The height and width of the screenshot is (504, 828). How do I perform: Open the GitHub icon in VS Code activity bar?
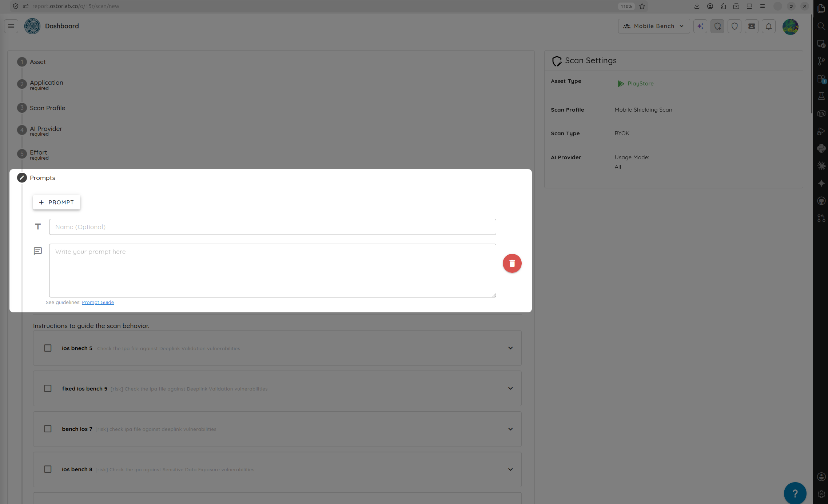click(821, 201)
